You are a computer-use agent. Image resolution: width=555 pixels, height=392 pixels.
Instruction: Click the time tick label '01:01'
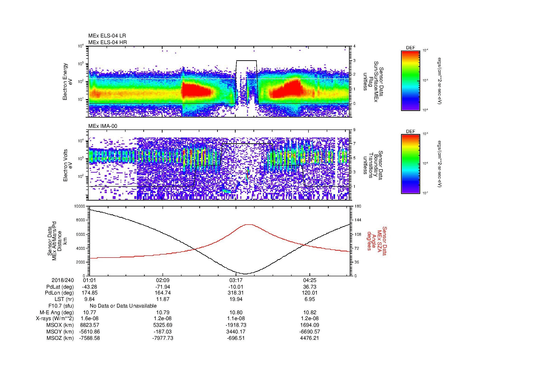(x=90, y=280)
